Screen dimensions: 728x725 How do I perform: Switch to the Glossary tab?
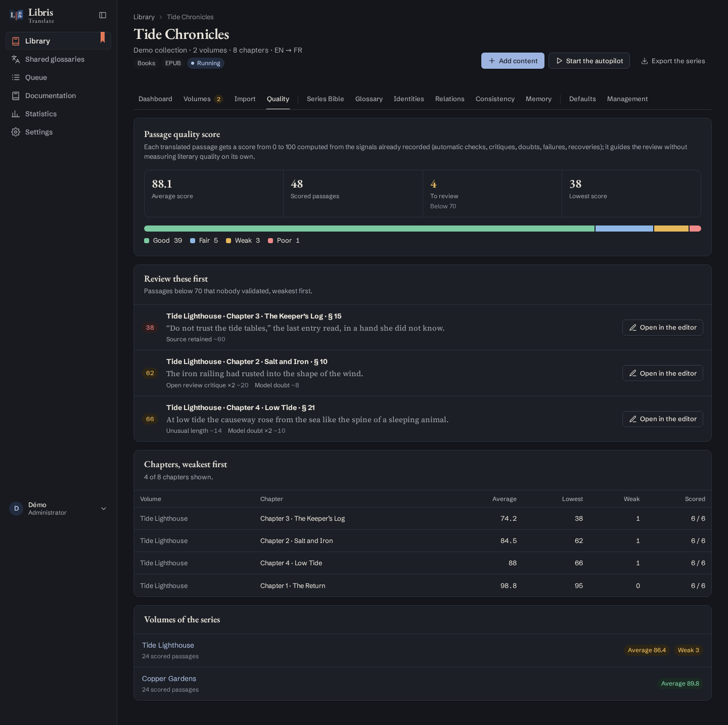(369, 99)
